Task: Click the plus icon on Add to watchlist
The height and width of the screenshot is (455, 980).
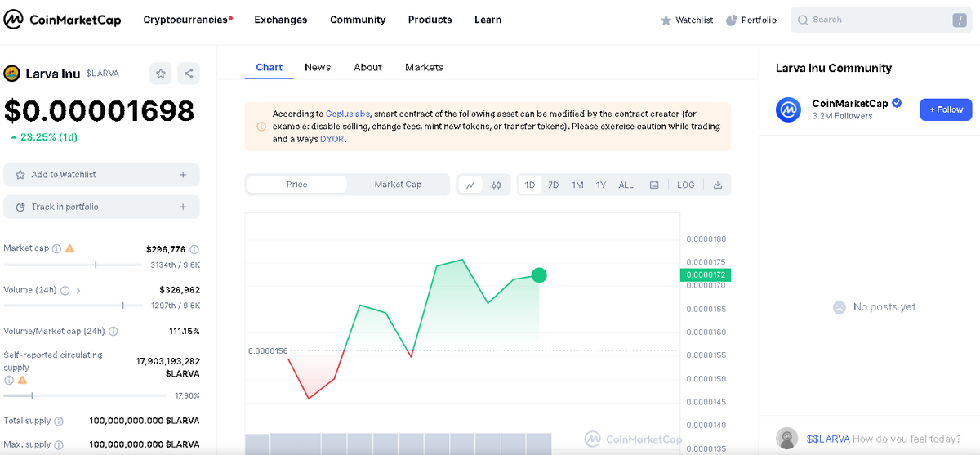Action: click(183, 175)
